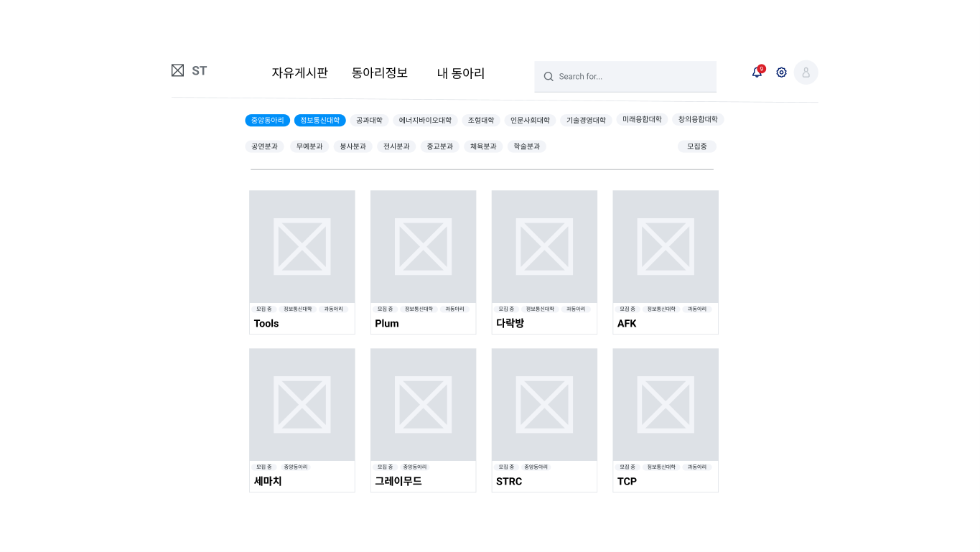This screenshot has height=552, width=980.
Task: Toggle the 조형대학 filter chip
Action: click(481, 121)
